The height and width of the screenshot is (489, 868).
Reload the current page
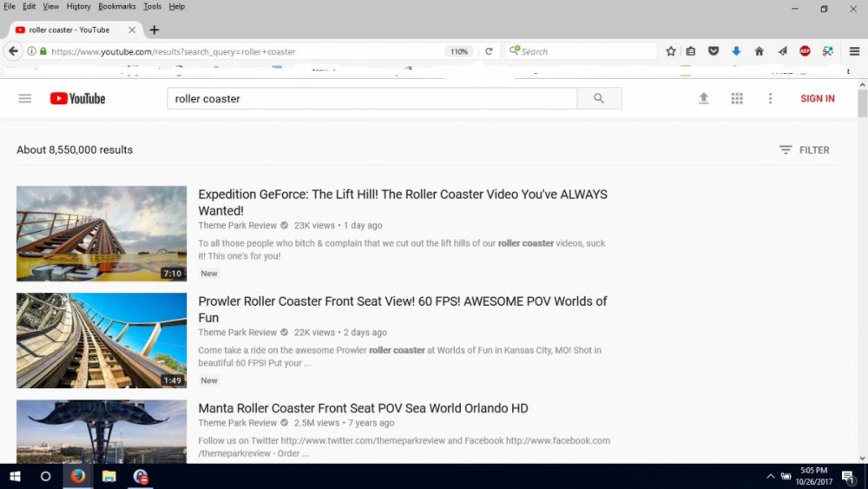(x=489, y=51)
